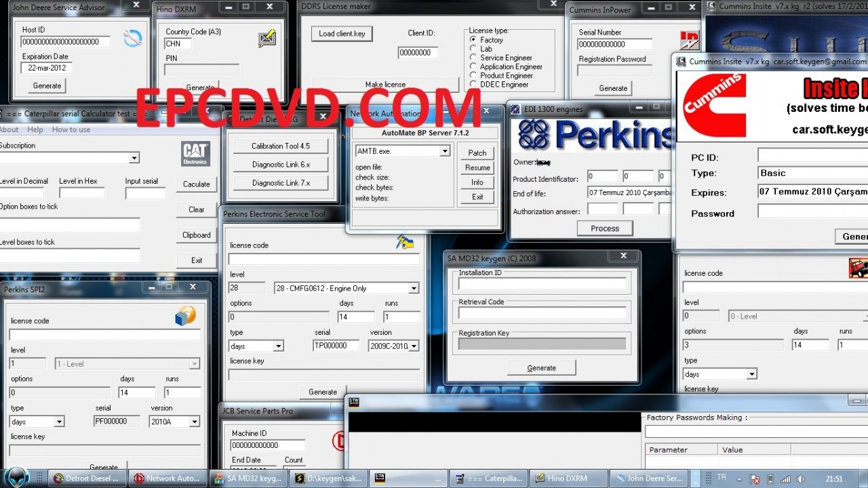
Task: Open the type dropdown in Perkins SPI2
Action: [59, 422]
